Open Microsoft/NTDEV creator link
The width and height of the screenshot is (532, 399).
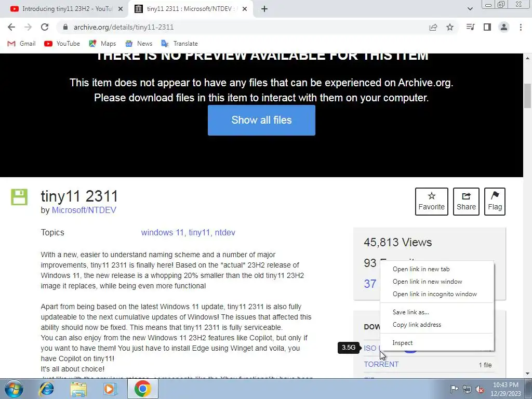[x=84, y=210]
